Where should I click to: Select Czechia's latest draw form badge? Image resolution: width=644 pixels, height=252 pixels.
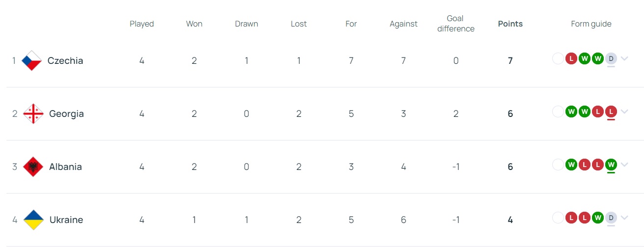click(611, 58)
